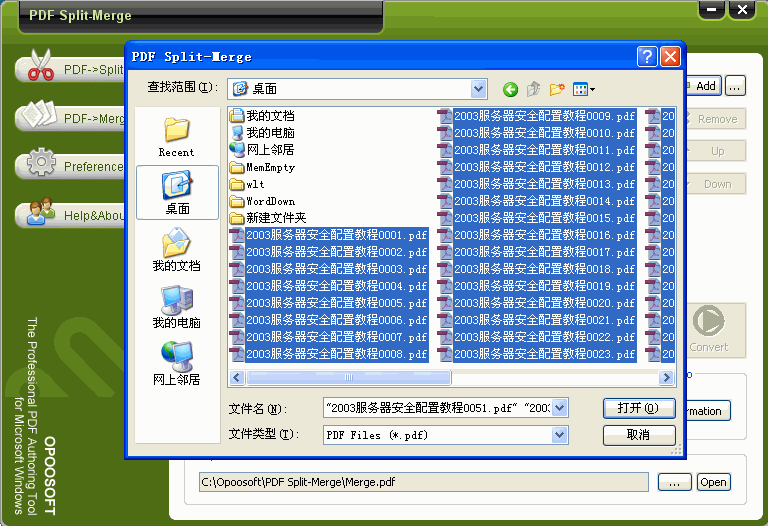The image size is (768, 526).
Task: Click the Up button in main window
Action: pos(716,151)
